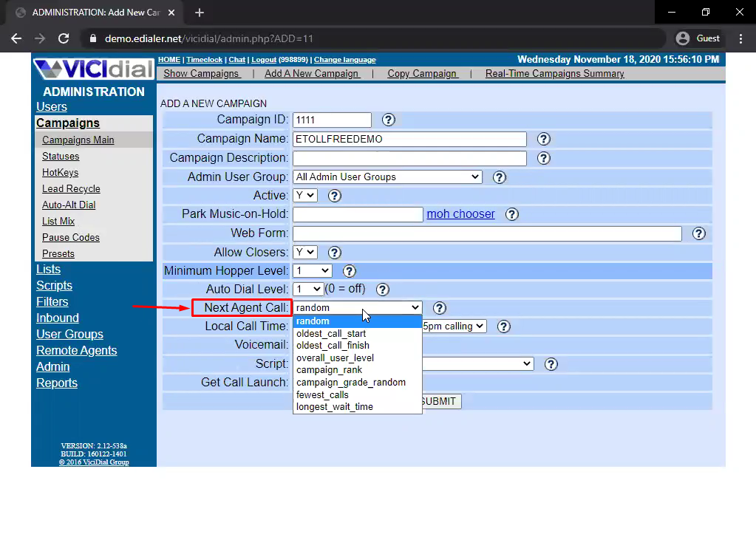The image size is (756, 537).
Task: Open the Minimum Hopper Level dropdown
Action: (x=312, y=270)
